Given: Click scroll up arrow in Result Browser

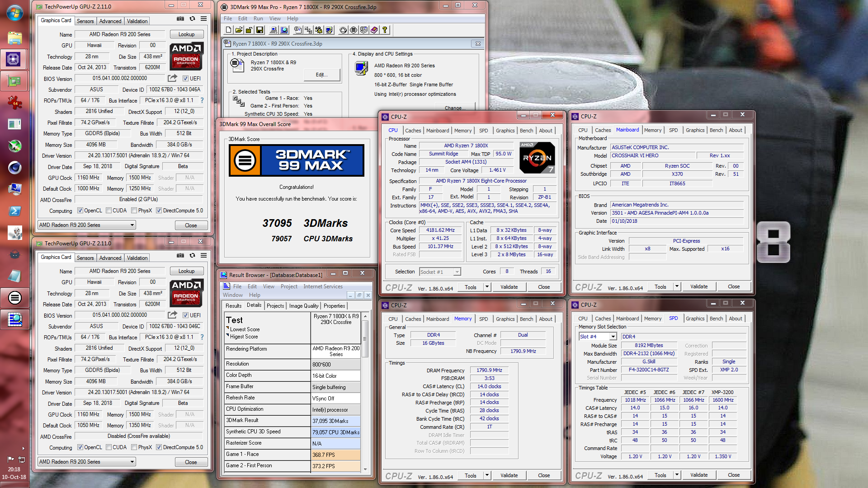Looking at the screenshot, I should click(x=365, y=316).
